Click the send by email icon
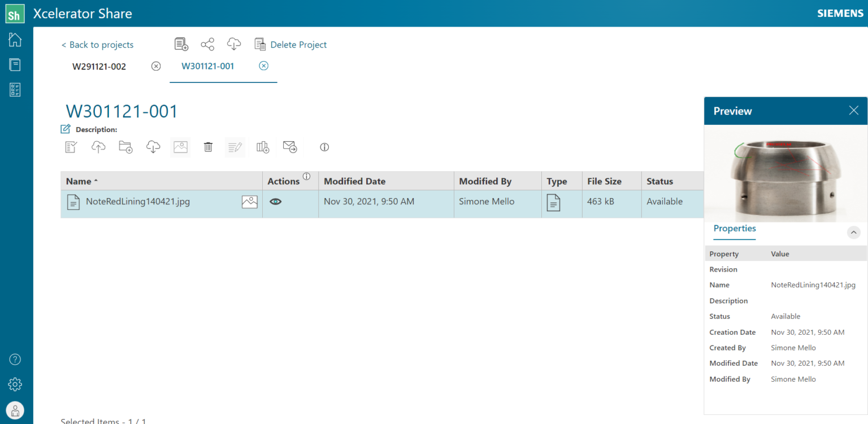 point(290,147)
